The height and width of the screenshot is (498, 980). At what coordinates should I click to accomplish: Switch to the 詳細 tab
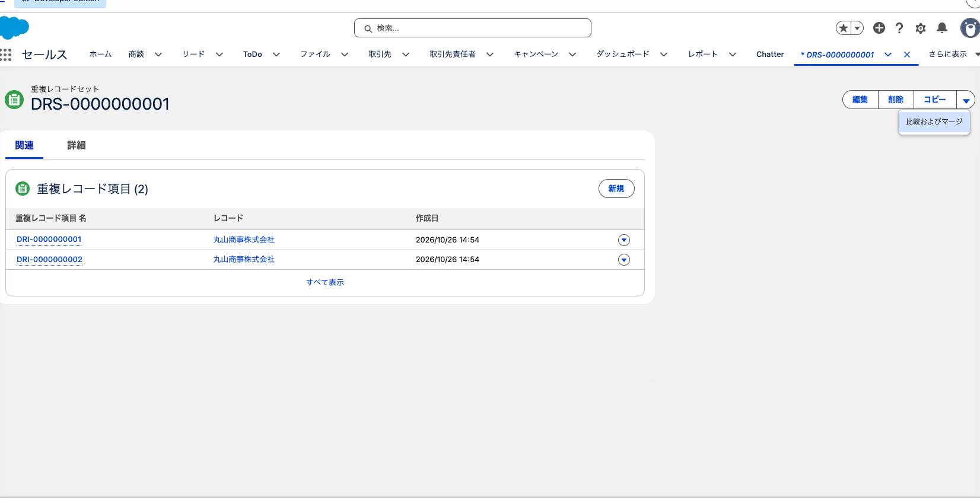77,145
